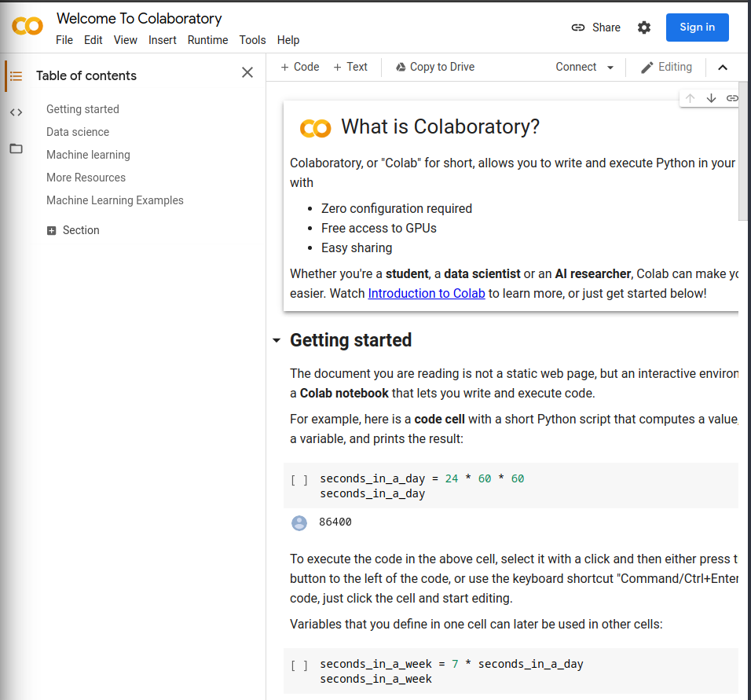Screen dimensions: 751x700
Task: Open the View menu
Action: click(x=126, y=40)
